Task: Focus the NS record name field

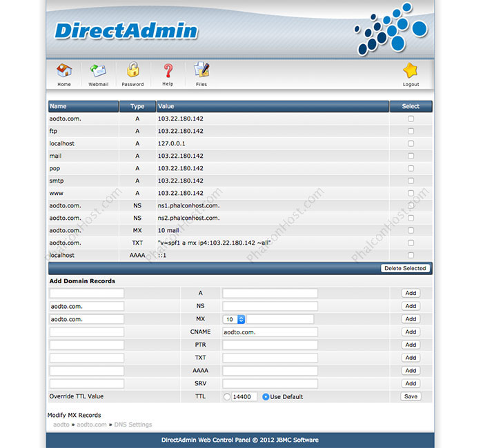Action: tap(87, 306)
